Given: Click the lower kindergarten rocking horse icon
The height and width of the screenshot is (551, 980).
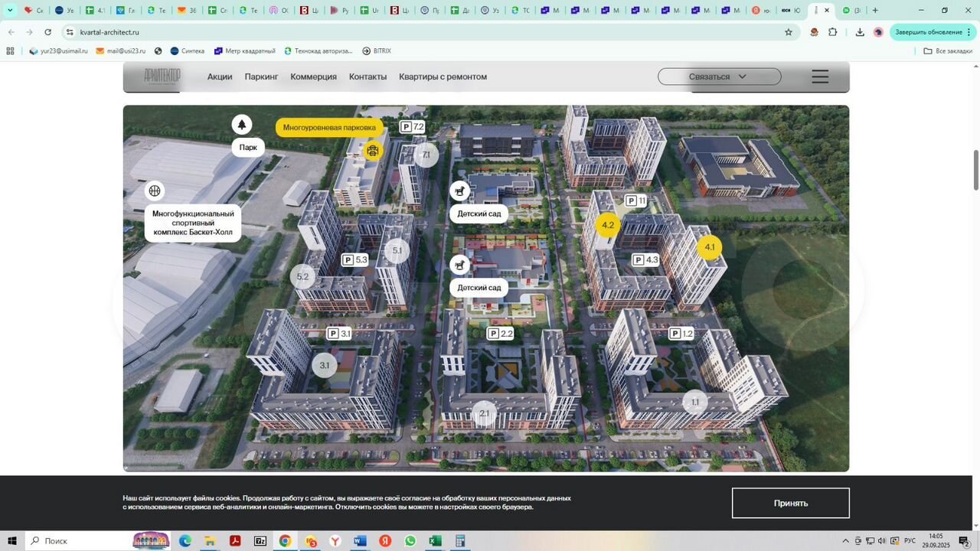Looking at the screenshot, I should click(459, 265).
